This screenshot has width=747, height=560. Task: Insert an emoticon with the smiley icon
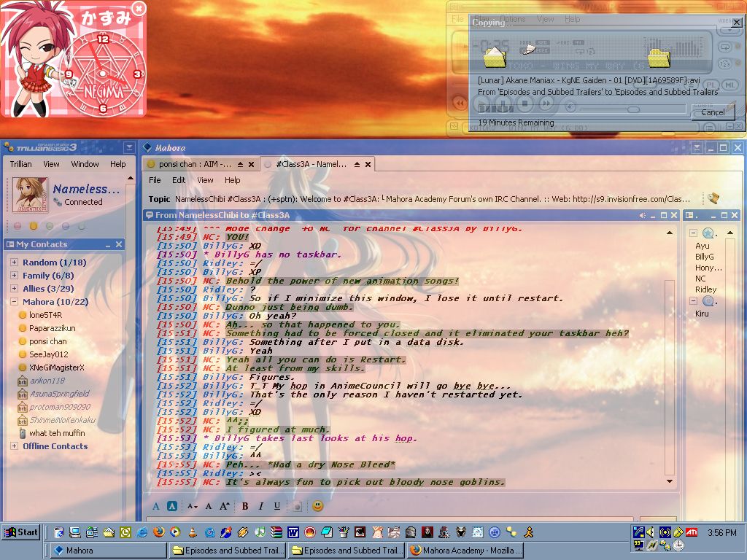pyautogui.click(x=318, y=506)
